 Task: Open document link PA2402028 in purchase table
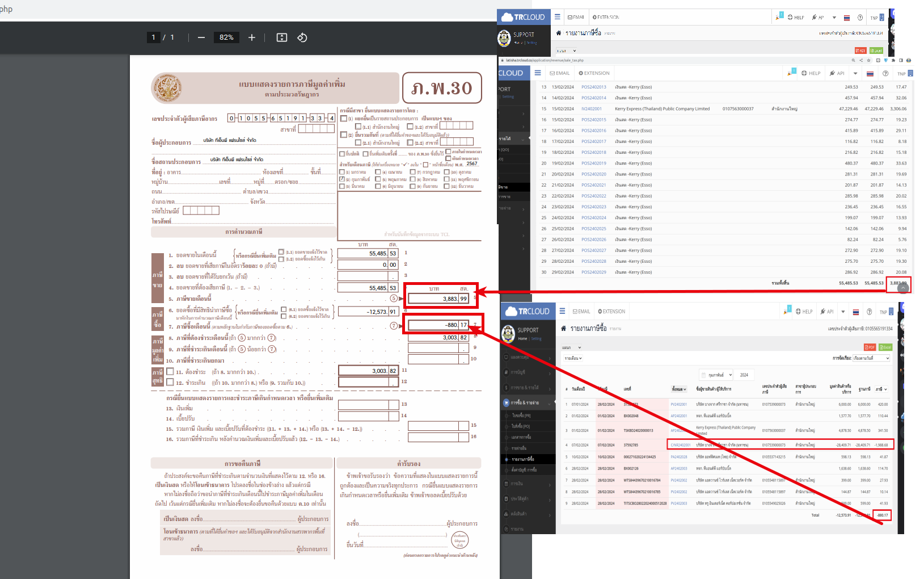tap(679, 457)
